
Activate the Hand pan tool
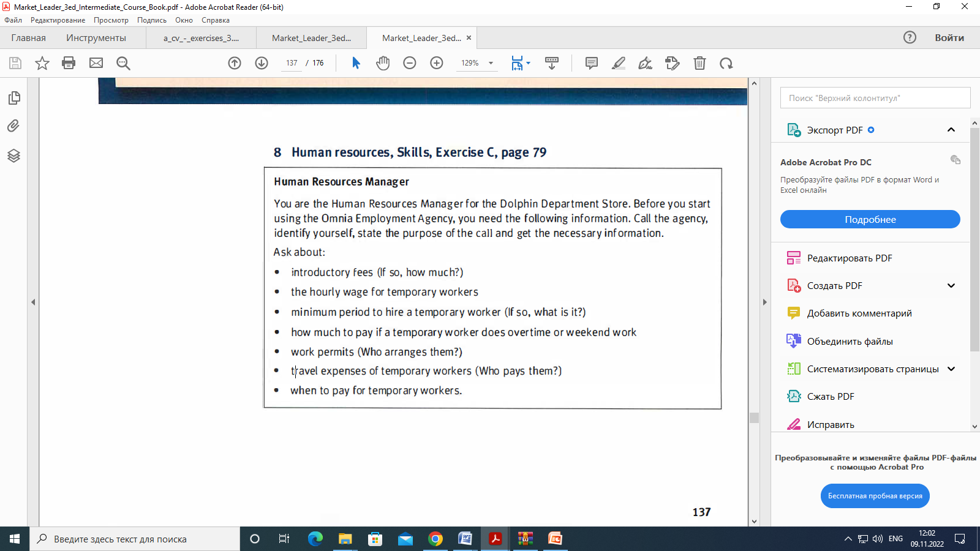pyautogui.click(x=383, y=63)
